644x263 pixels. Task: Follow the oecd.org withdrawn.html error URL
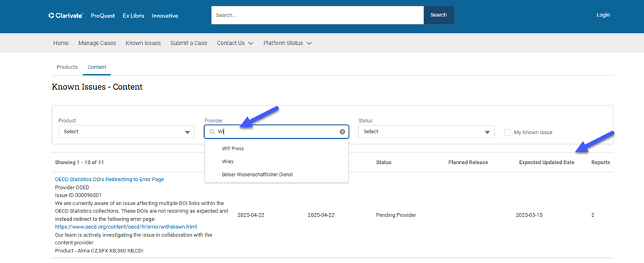[126, 227]
